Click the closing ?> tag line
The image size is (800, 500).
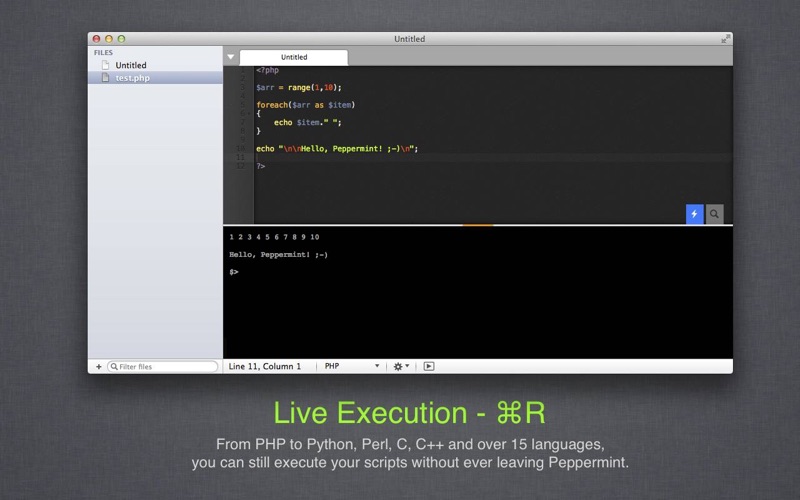(x=261, y=166)
